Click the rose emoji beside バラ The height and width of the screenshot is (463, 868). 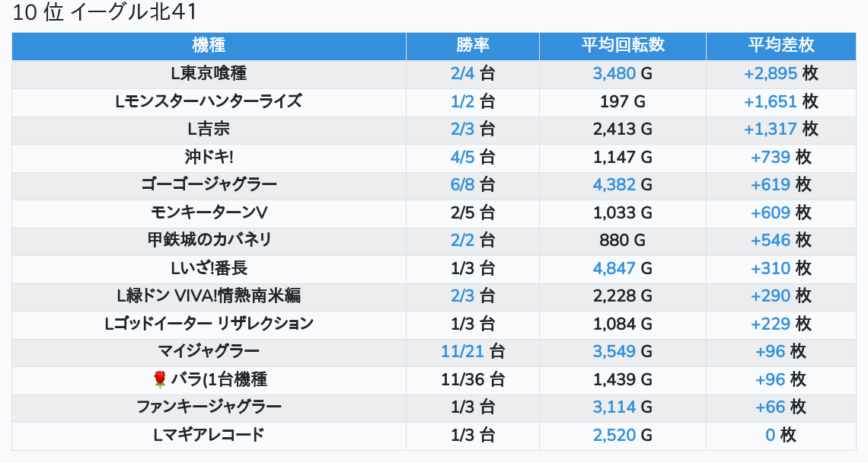pyautogui.click(x=159, y=379)
